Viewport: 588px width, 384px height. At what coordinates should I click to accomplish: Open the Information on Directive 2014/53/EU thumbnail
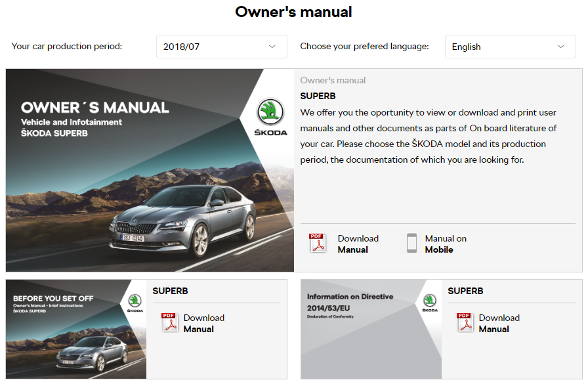click(x=371, y=329)
